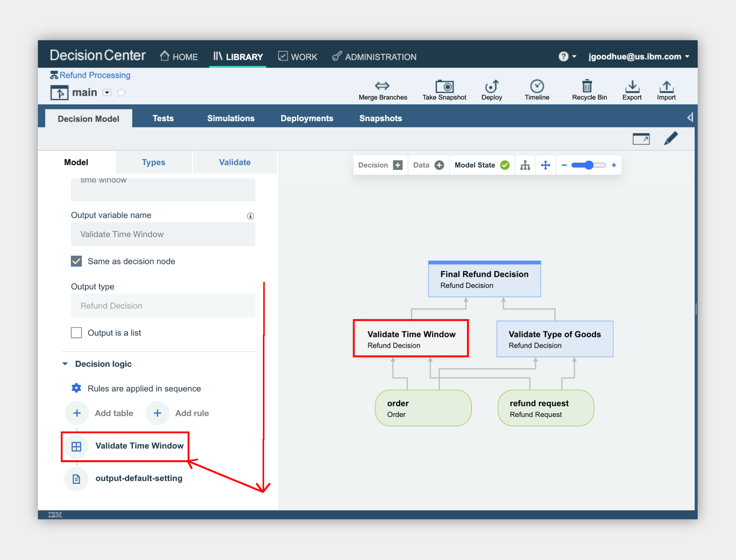Open the Refund Processing link
The height and width of the screenshot is (560, 736).
pyautogui.click(x=95, y=75)
